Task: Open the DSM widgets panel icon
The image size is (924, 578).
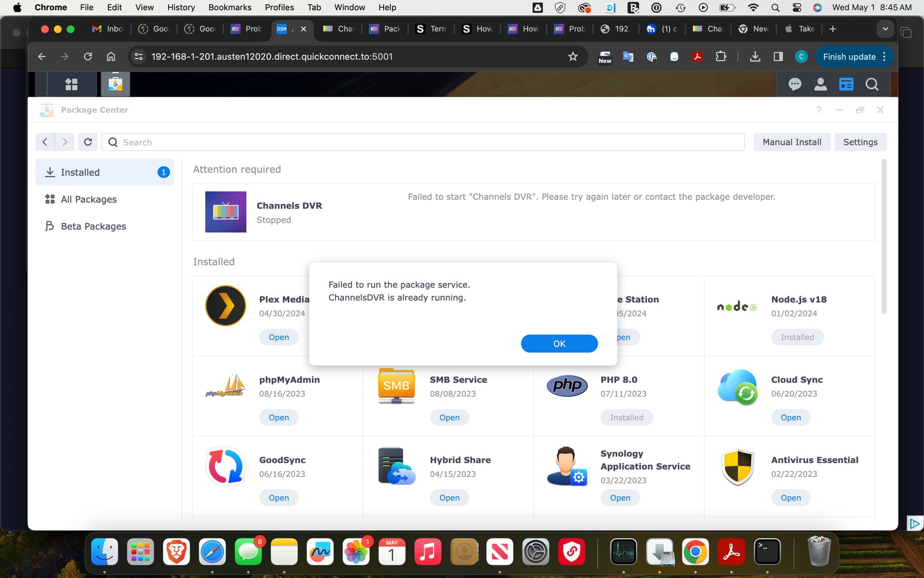Action: 846,84
